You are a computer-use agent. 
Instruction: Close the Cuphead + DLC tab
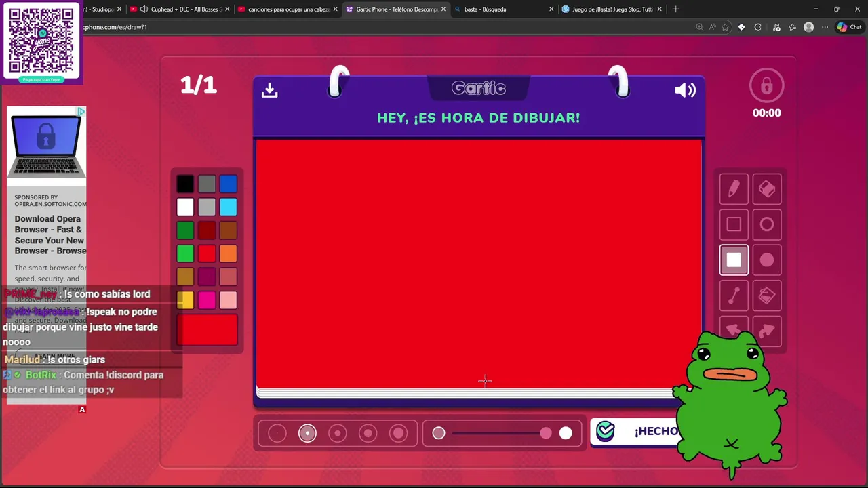(227, 9)
